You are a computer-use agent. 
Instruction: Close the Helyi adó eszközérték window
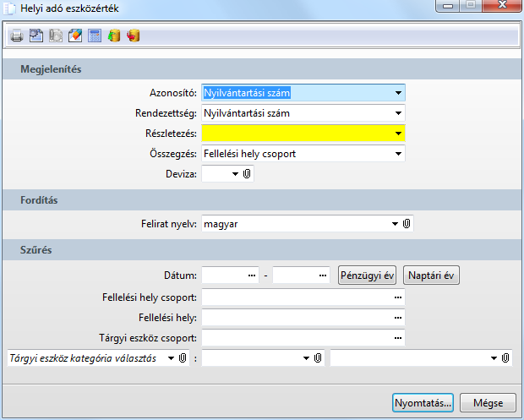[x=502, y=5]
